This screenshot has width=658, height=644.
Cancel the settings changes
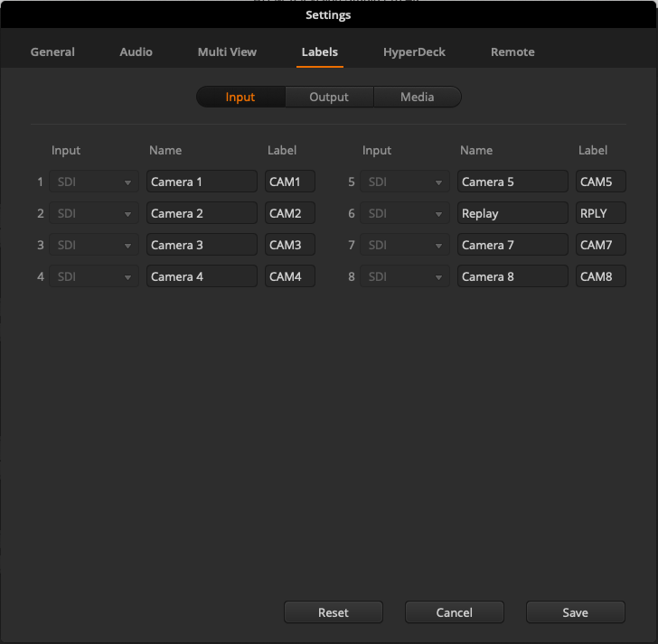point(454,612)
